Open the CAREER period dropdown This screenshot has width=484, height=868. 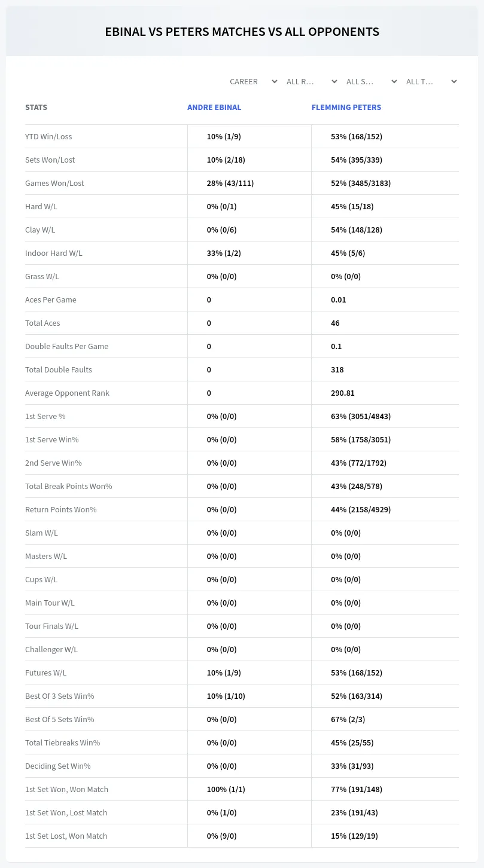[x=253, y=81]
